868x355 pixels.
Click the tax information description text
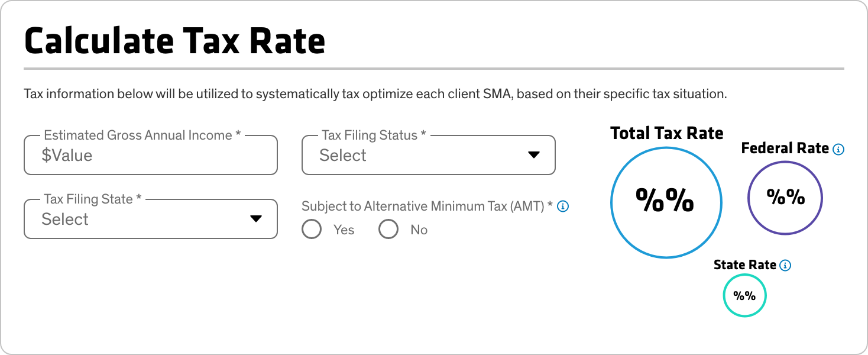coord(375,94)
